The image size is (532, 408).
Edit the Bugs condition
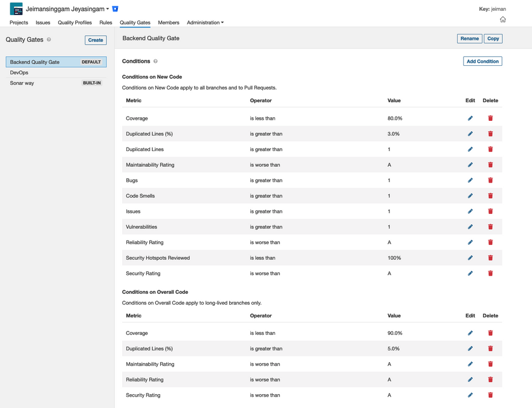click(x=470, y=180)
